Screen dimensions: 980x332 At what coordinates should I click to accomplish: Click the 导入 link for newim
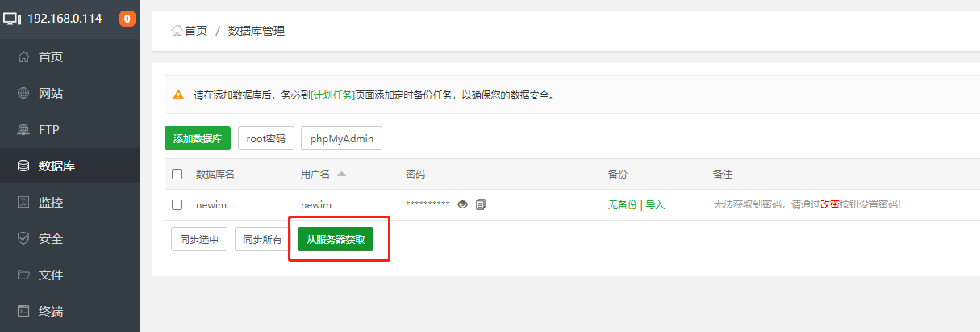pyautogui.click(x=655, y=205)
